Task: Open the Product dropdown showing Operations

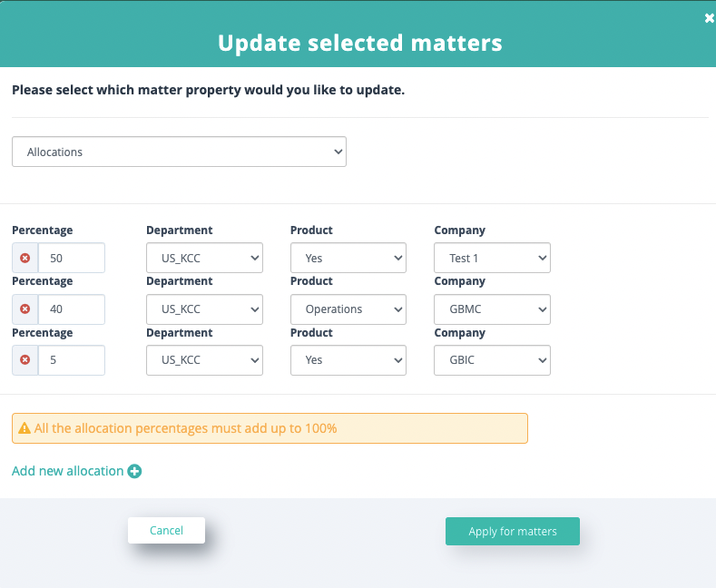Action: coord(348,309)
